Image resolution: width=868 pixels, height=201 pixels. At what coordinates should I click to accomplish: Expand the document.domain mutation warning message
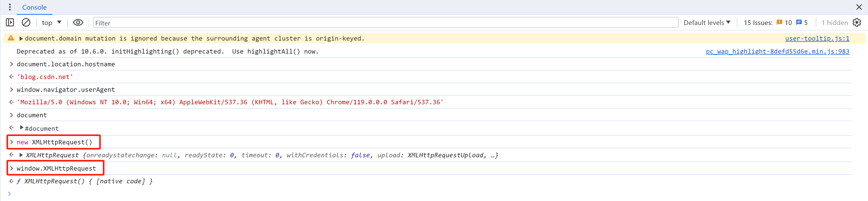point(21,38)
